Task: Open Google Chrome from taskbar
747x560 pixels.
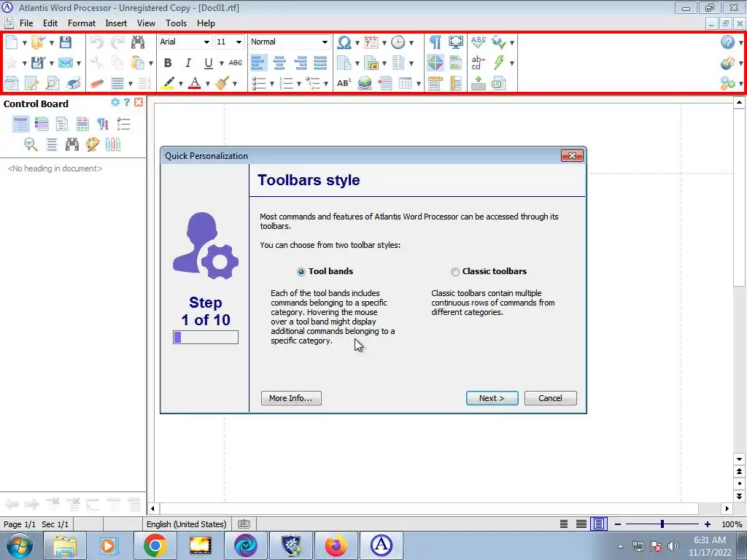Action: click(155, 545)
